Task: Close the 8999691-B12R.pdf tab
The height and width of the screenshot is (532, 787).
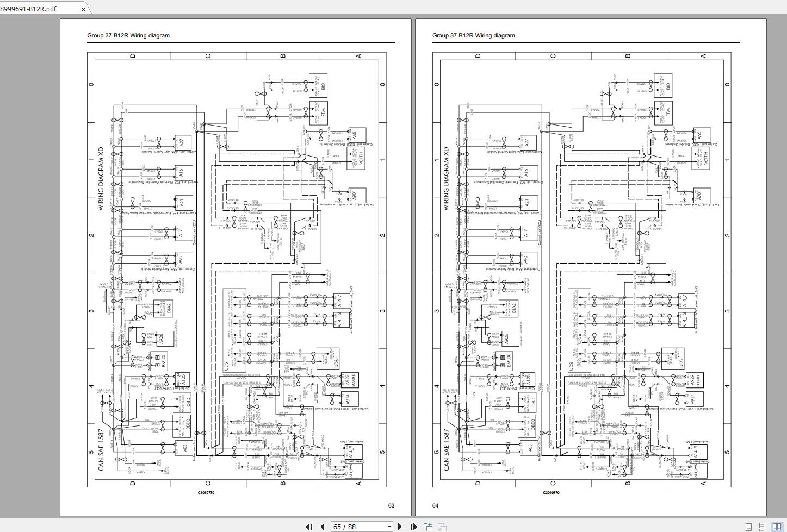Action: coord(83,9)
